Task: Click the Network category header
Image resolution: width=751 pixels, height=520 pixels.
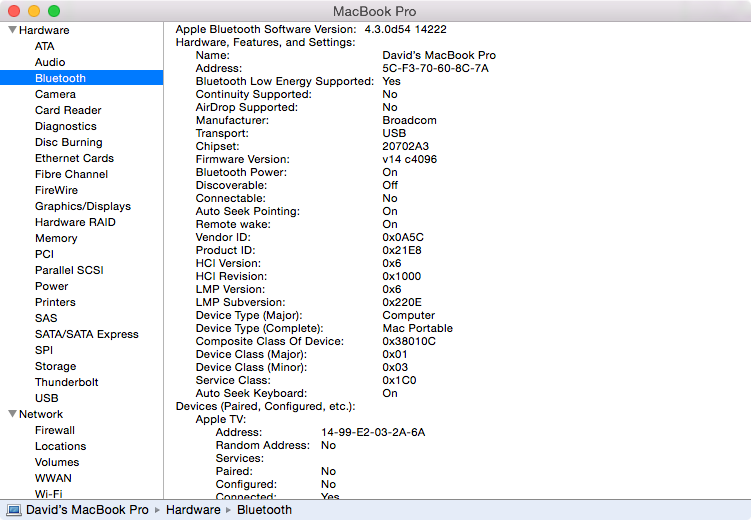Action: 41,414
